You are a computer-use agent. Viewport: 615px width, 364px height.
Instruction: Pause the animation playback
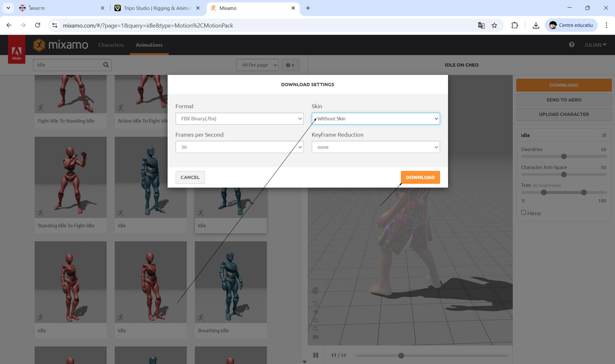tap(316, 355)
